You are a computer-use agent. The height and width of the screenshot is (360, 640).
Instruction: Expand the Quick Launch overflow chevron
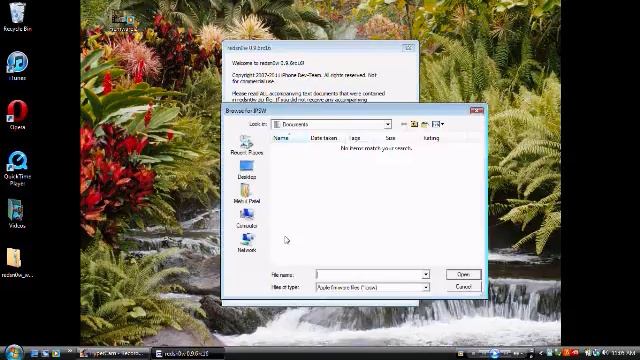[x=70, y=351]
